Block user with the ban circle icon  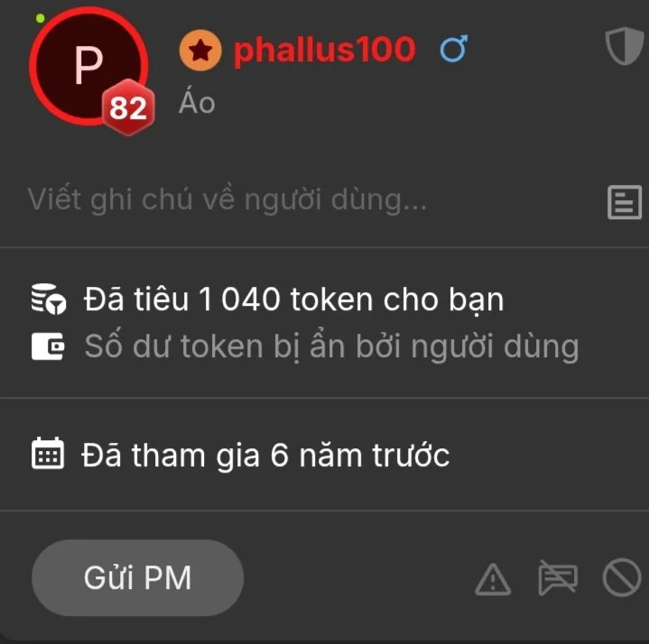pos(622,577)
